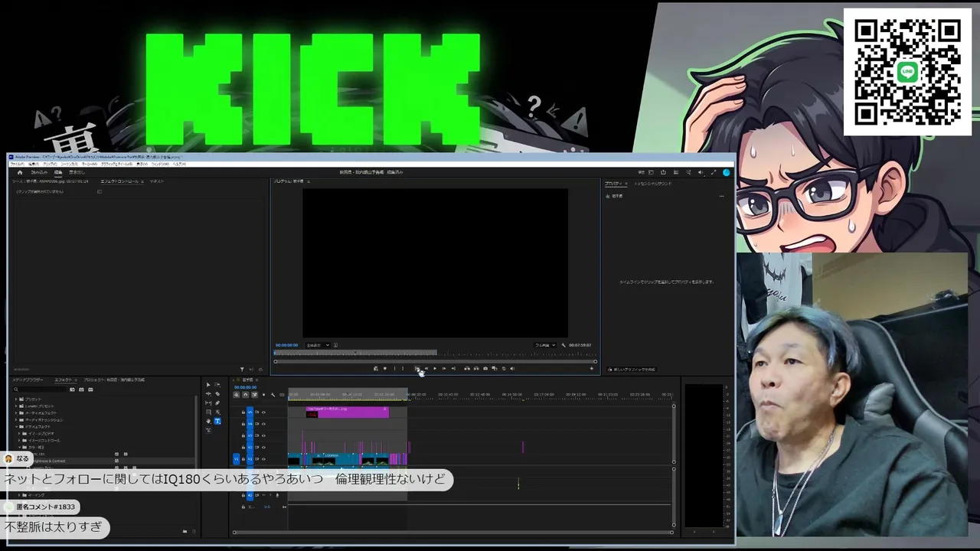Viewport: 980px width, 551px height.
Task: Click the Mark In button
Action: click(394, 369)
